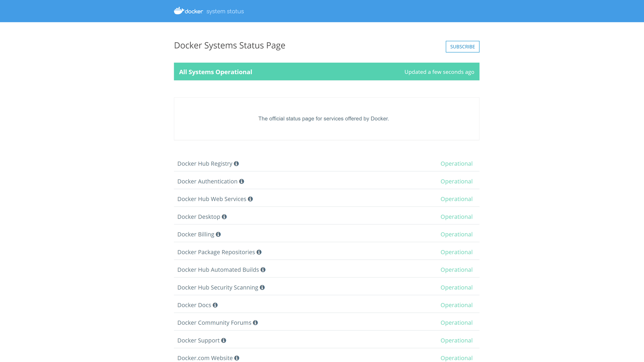Open the Docker Docs service entry

tap(194, 305)
